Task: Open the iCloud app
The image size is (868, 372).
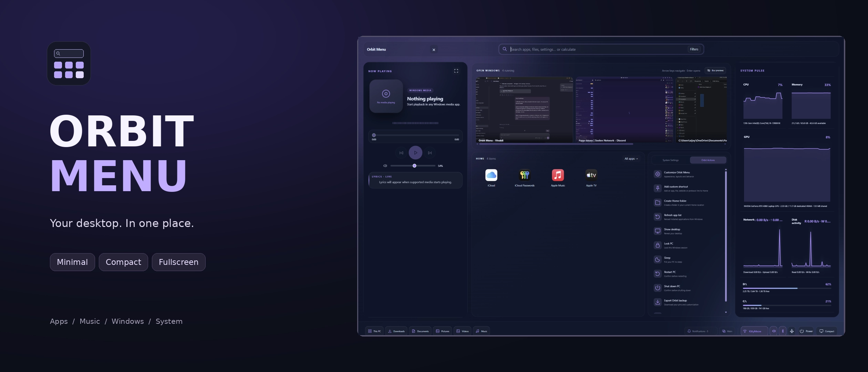Action: coord(491,178)
